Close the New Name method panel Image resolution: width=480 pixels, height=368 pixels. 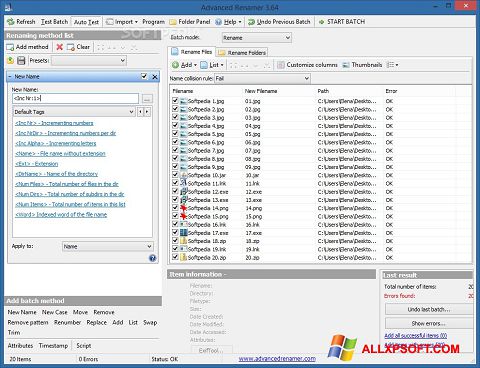(155, 77)
